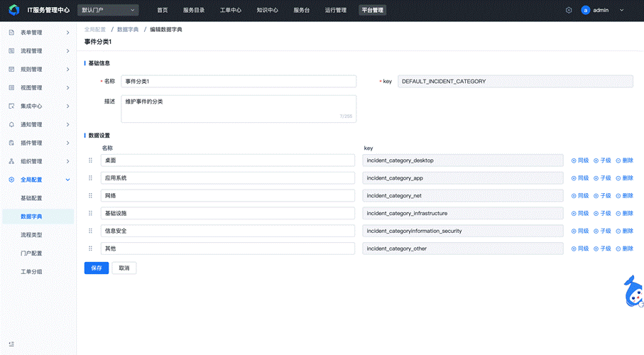644x355 pixels.
Task: Grab the drag handle for 网络 row
Action: coord(90,195)
